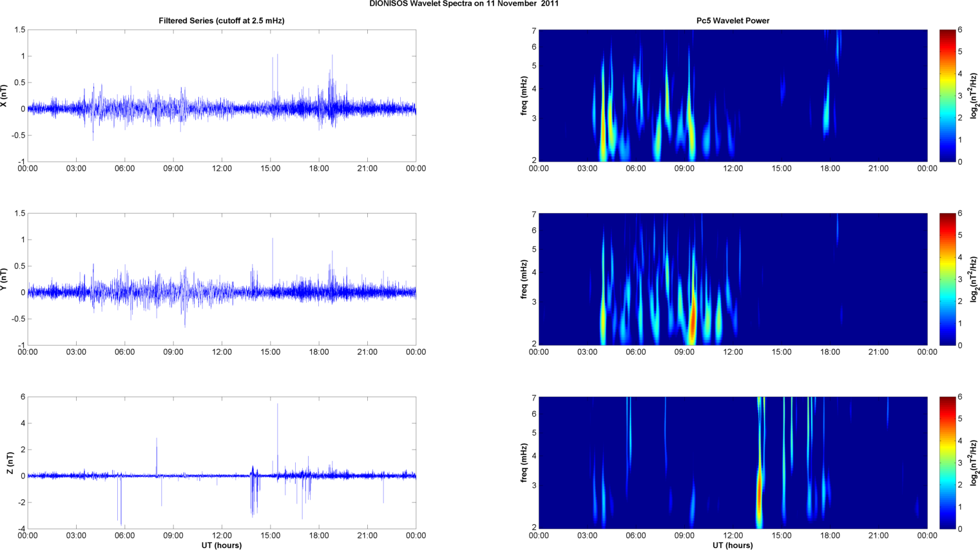This screenshot has width=980, height=550.
Task: Click the 'X (nT)' axis label
Action: tap(4, 96)
